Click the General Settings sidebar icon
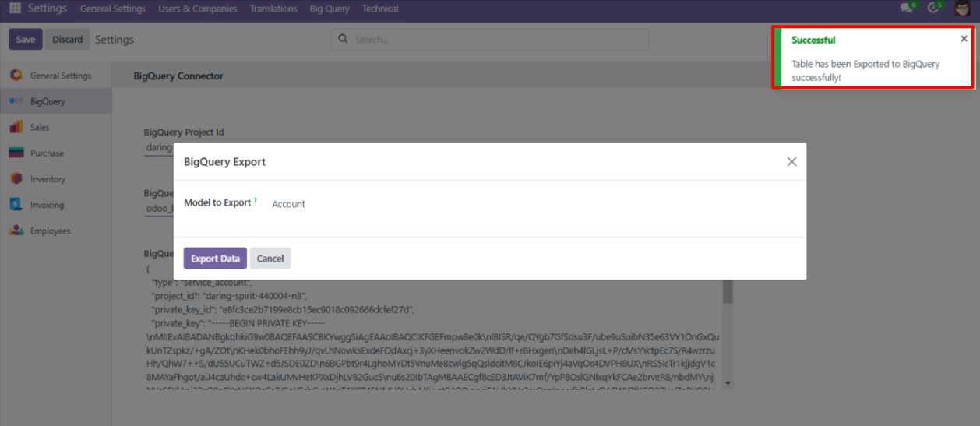This screenshot has height=426, width=980. point(16,76)
